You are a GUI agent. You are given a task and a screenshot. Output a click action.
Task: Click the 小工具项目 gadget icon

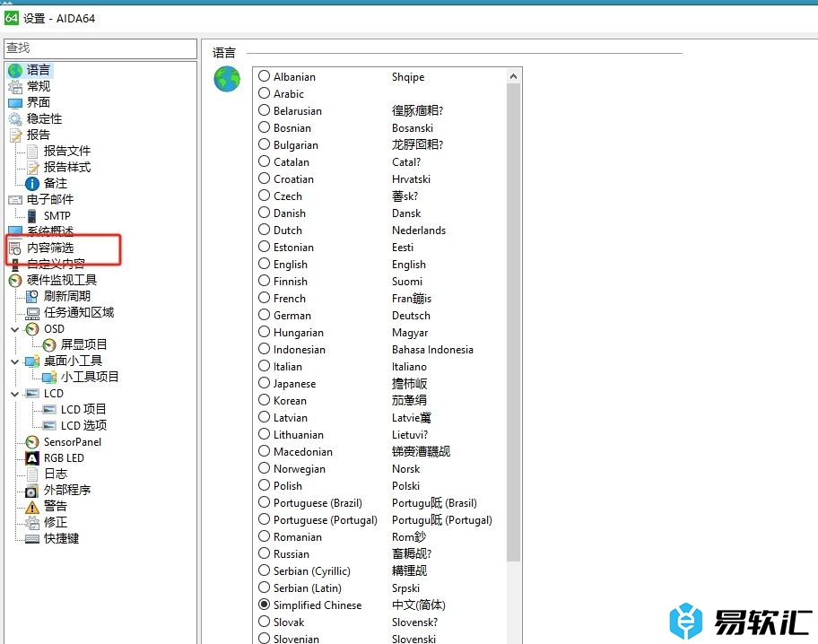[x=49, y=377]
